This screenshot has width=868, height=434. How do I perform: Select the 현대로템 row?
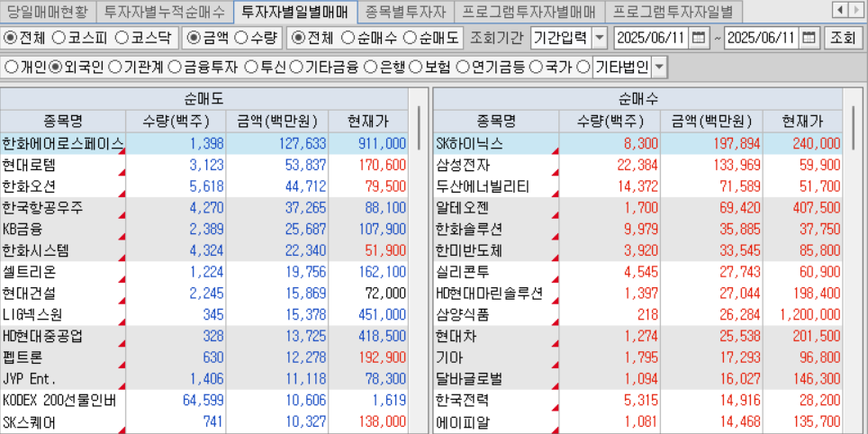click(x=204, y=165)
